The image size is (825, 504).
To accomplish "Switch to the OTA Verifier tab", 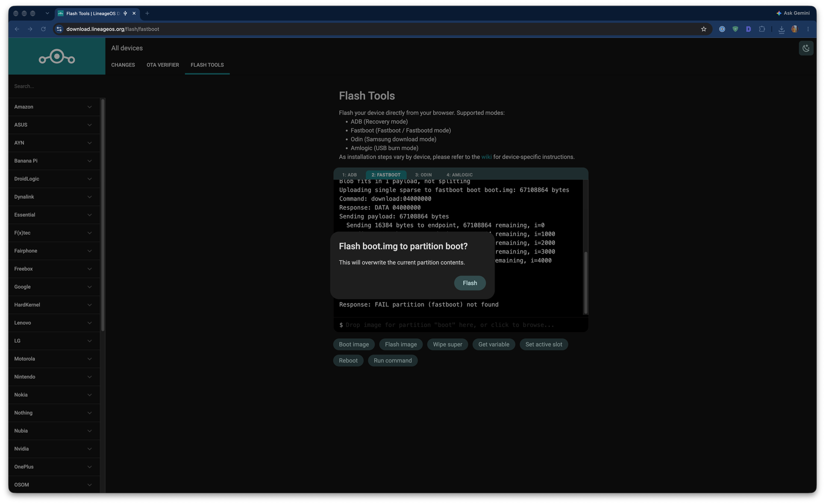I will pos(162,65).
